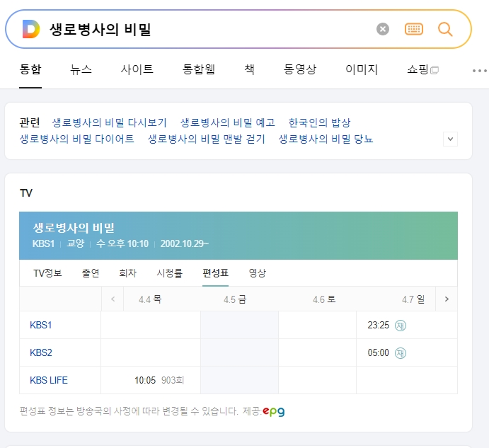Click the 4.4 목 date header
Viewport: 489px width, 448px height.
click(x=150, y=299)
